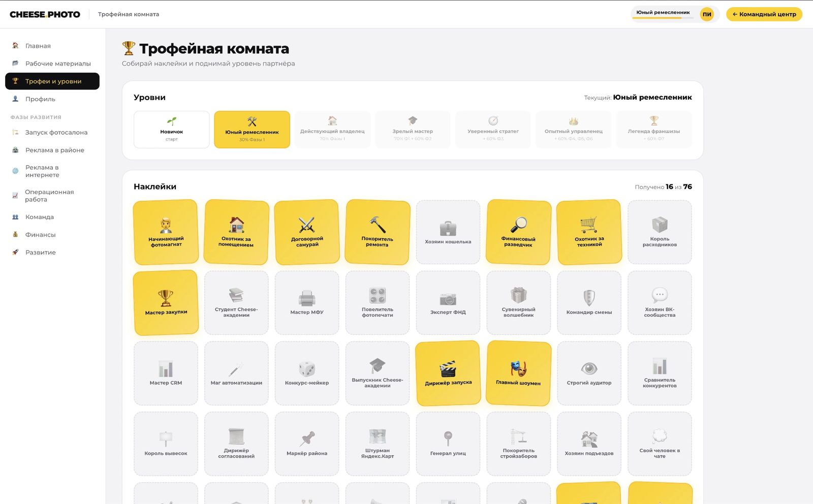Click the Покоритель ремонта hammer sticker

pyautogui.click(x=378, y=232)
